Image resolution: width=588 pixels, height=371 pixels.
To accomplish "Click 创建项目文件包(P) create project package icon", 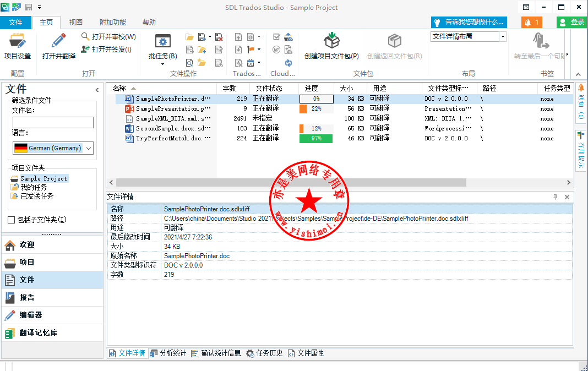I will click(331, 41).
